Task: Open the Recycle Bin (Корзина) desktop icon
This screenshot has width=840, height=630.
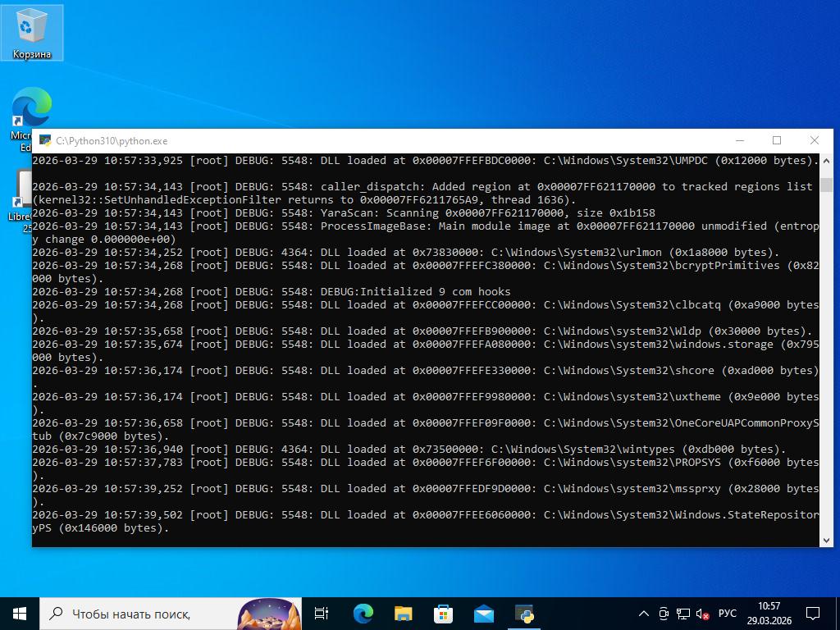Action: 31,33
